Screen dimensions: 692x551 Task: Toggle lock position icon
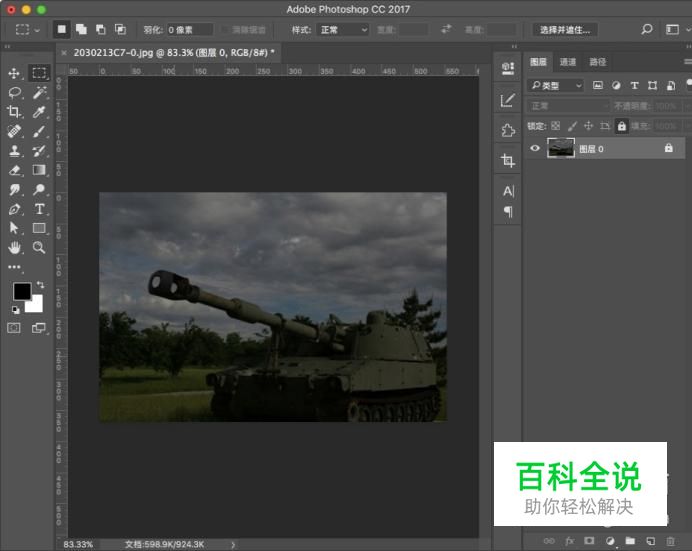[588, 126]
